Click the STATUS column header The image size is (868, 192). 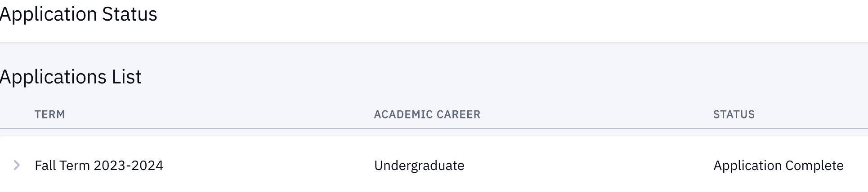734,114
